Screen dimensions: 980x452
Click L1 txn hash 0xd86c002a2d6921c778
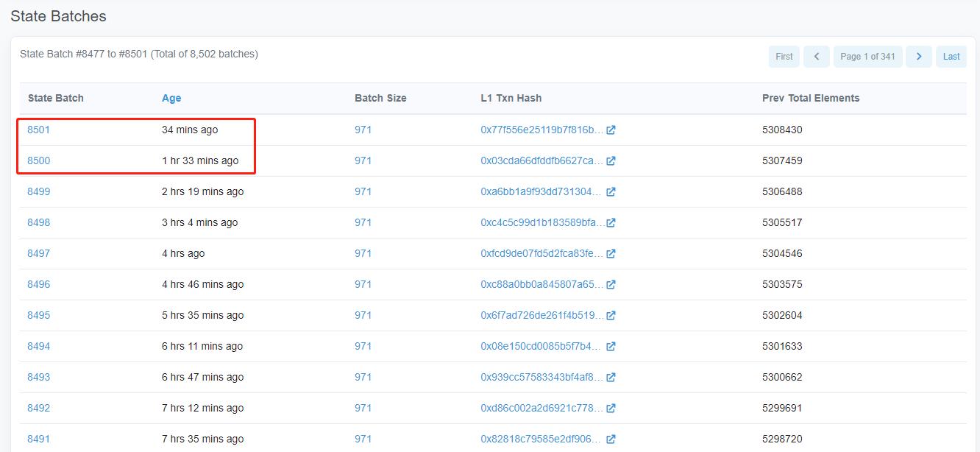coord(542,408)
